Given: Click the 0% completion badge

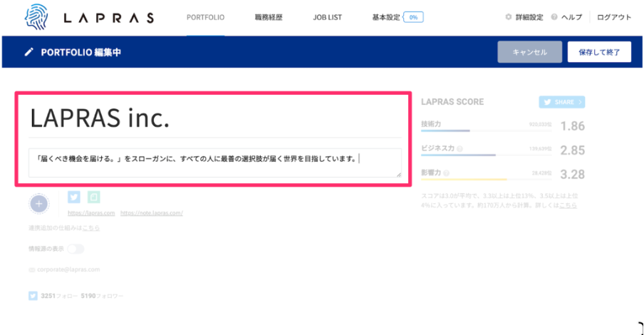Looking at the screenshot, I should coord(413,17).
